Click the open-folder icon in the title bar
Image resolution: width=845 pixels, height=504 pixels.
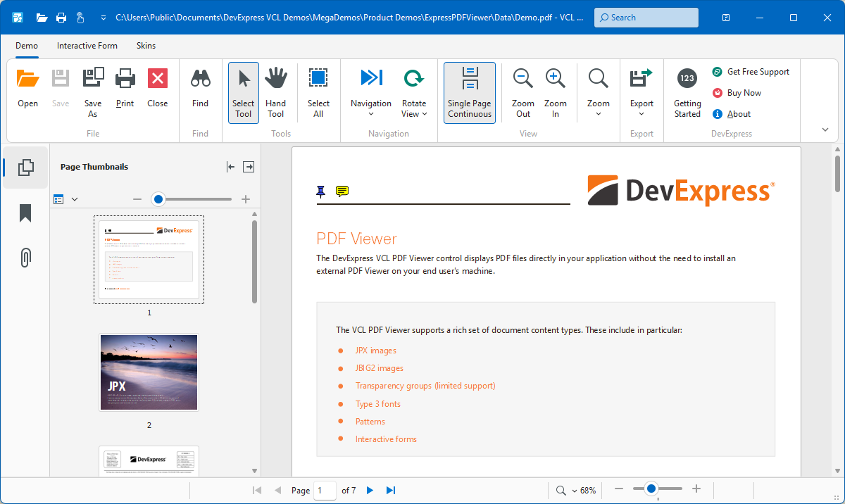pos(42,17)
